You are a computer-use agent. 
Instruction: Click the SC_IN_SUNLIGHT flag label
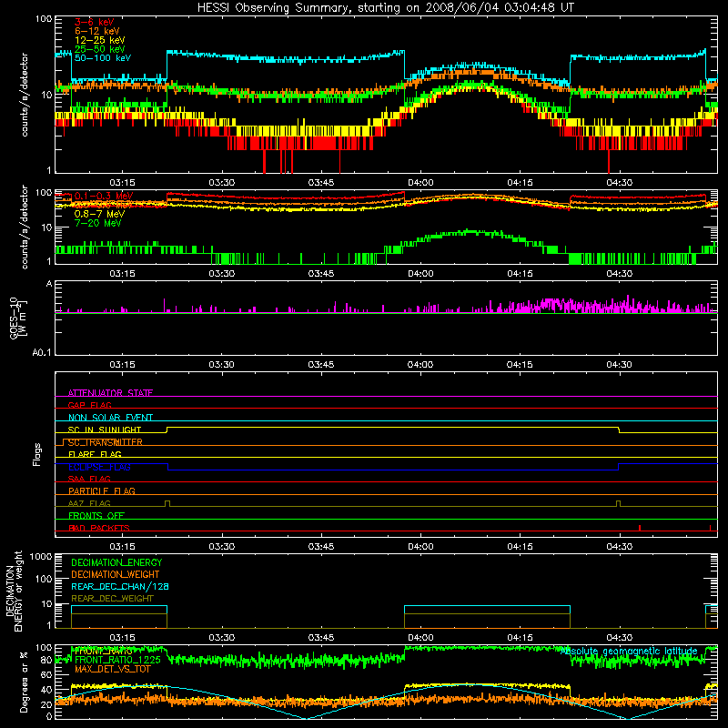[105, 430]
